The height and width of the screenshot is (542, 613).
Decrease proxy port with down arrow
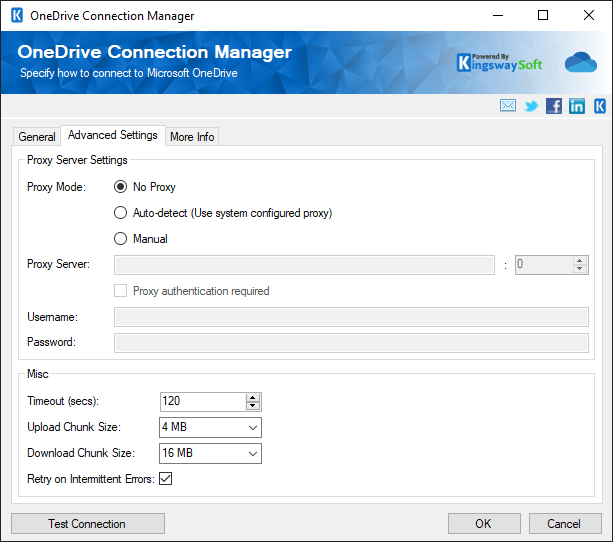click(580, 269)
